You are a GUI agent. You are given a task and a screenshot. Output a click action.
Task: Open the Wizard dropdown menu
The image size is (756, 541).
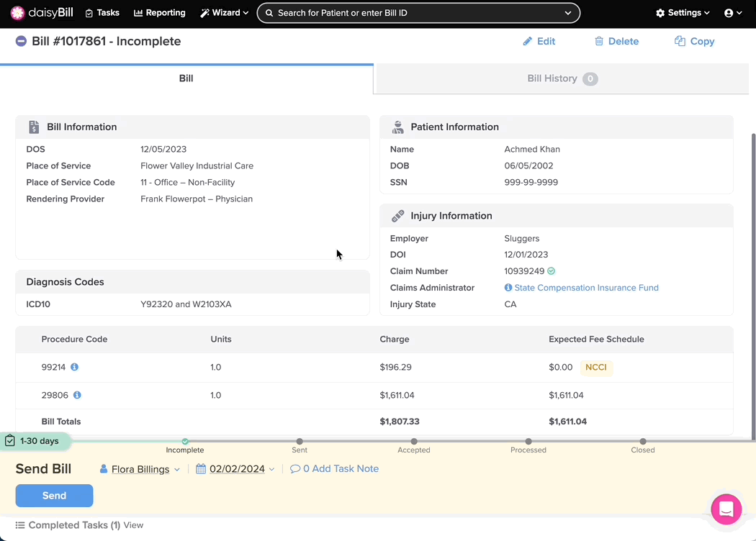pos(225,13)
